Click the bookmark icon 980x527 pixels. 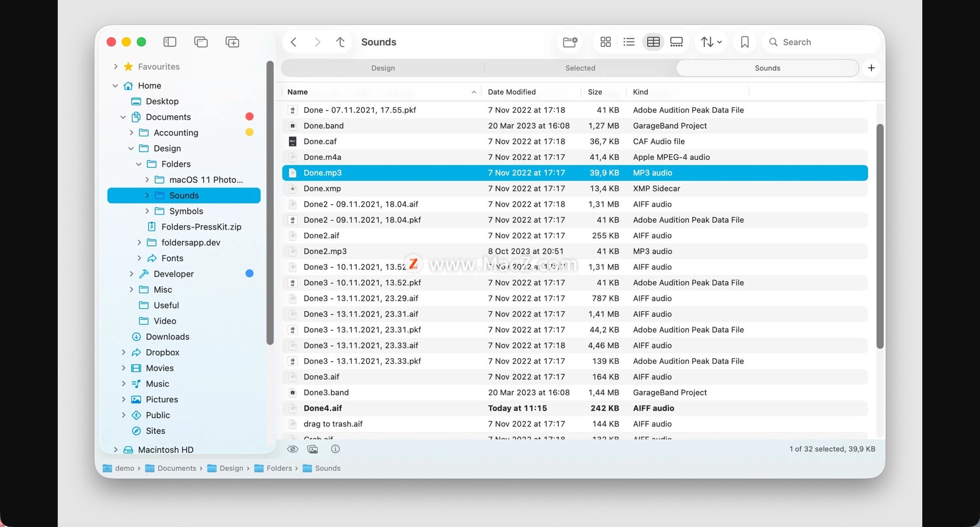coord(745,42)
